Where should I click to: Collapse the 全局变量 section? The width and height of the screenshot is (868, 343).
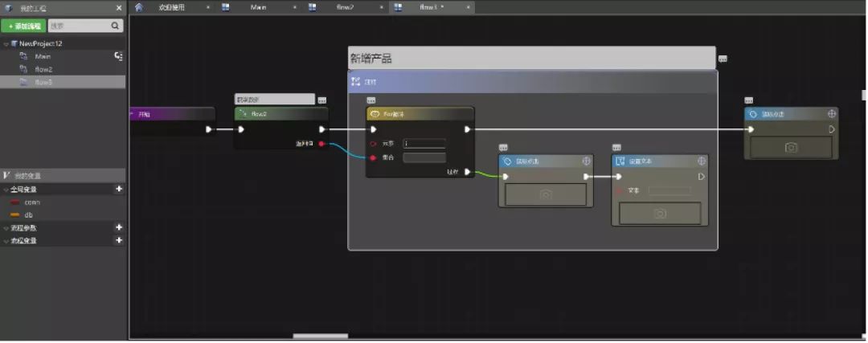6,190
